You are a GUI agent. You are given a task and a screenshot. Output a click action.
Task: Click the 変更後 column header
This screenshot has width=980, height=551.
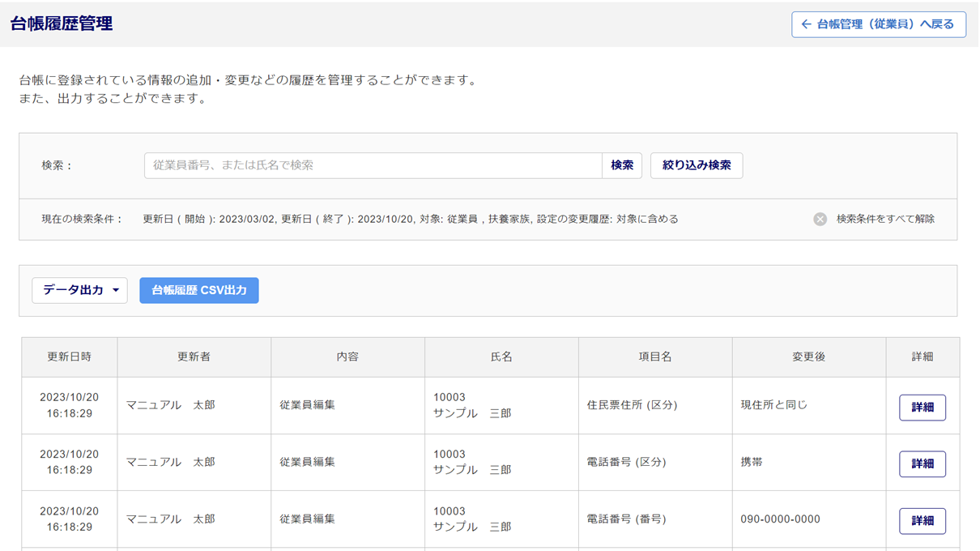(x=808, y=357)
